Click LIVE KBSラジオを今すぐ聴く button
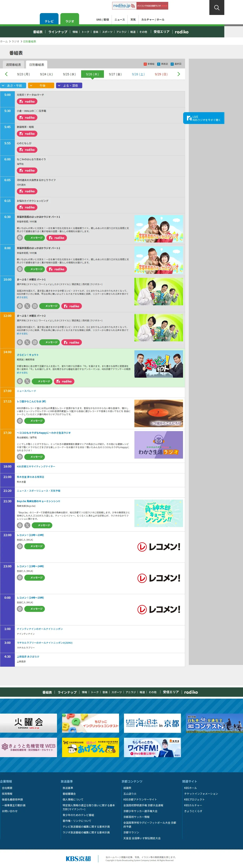Image resolution: width=243 pixels, height=868 pixels. click(204, 118)
